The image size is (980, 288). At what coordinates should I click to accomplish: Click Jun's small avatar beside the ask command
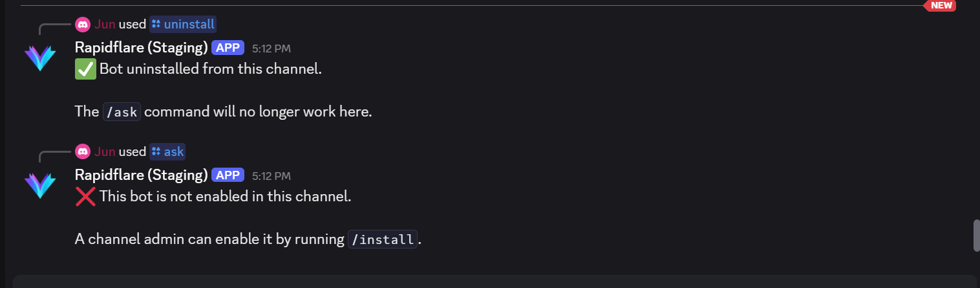[x=83, y=152]
